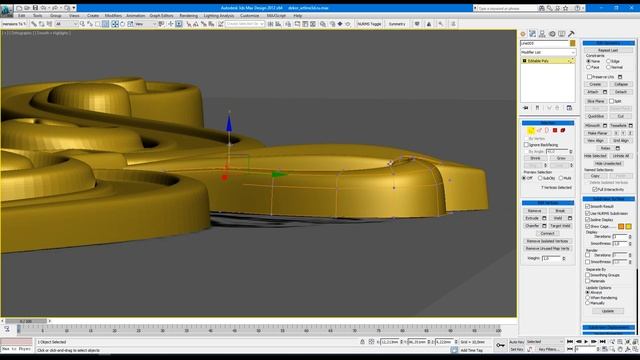Click the Selection Lock padlock icon
Viewport: 640px width, 360px height.
(x=362, y=342)
